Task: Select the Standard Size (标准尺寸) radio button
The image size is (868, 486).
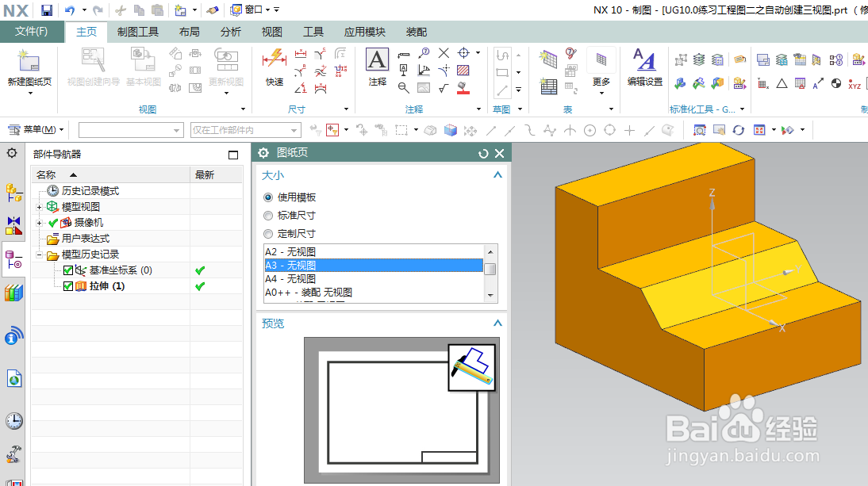Action: [x=268, y=216]
